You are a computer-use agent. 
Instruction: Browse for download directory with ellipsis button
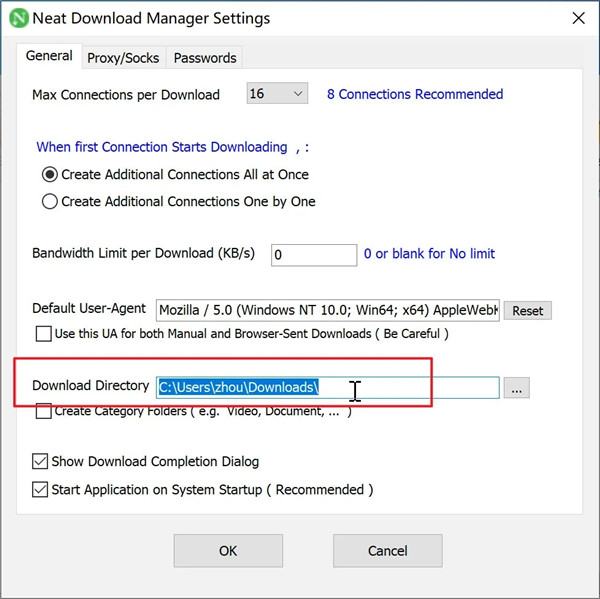tap(516, 388)
